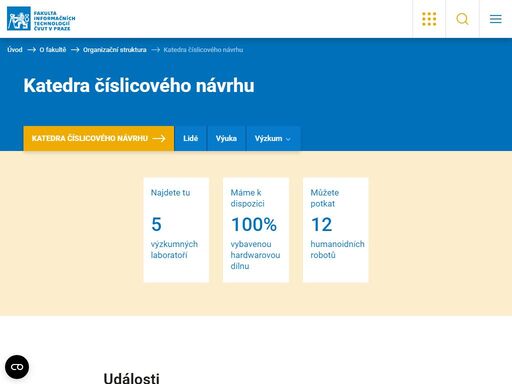Screen dimensions: 512x384
Task: Click the Události section heading
Action: tap(132, 378)
